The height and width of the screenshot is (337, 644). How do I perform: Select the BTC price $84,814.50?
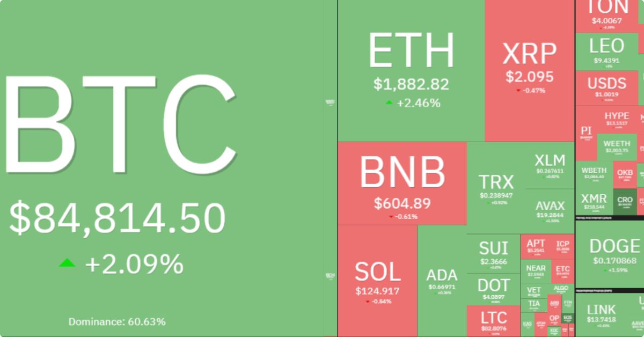coord(117,217)
